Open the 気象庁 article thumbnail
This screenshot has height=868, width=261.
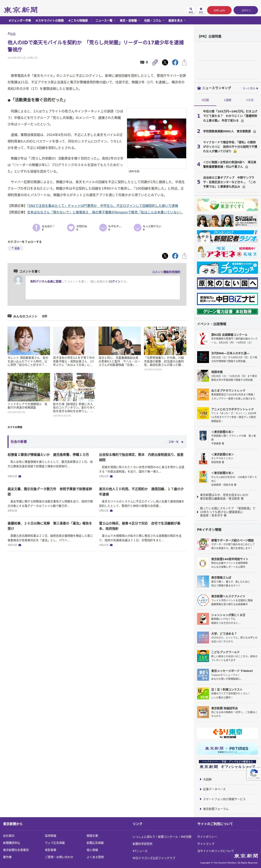[29, 387]
